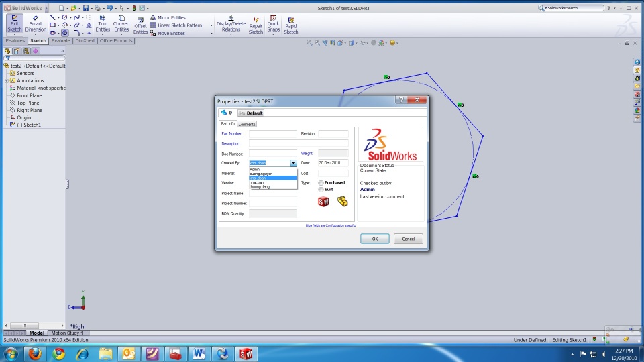Screen dimensions: 644x362
Task: Click Move Entities
Action: pyautogui.click(x=168, y=34)
